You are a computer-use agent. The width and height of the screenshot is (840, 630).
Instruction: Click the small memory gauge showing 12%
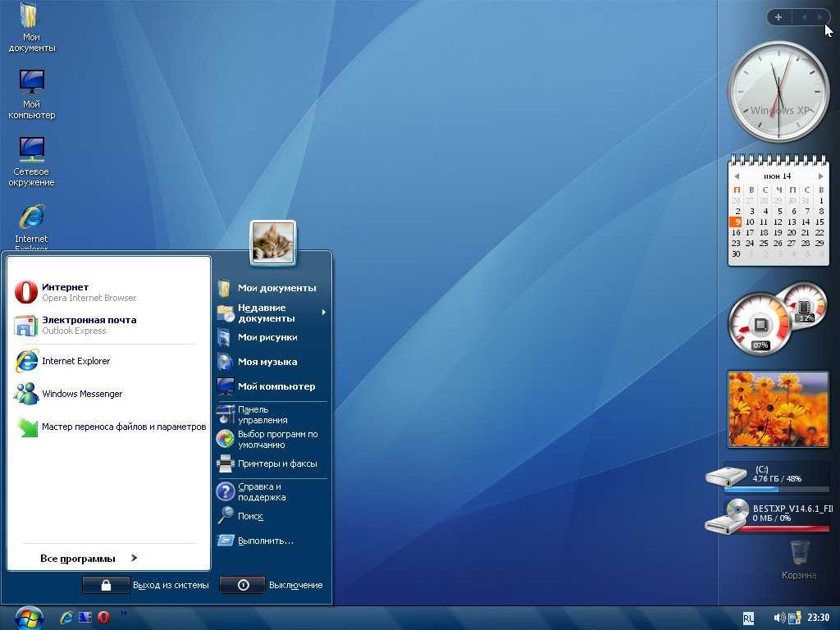click(x=804, y=307)
